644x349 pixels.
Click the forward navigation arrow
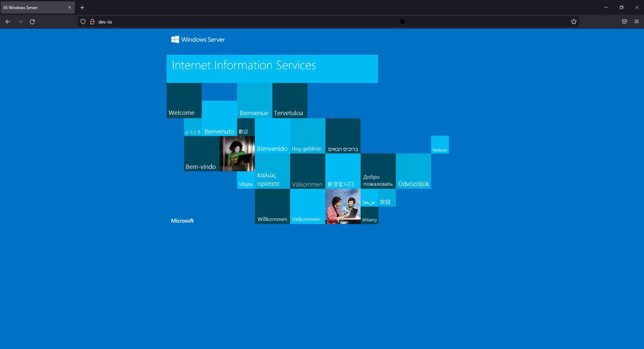(20, 21)
